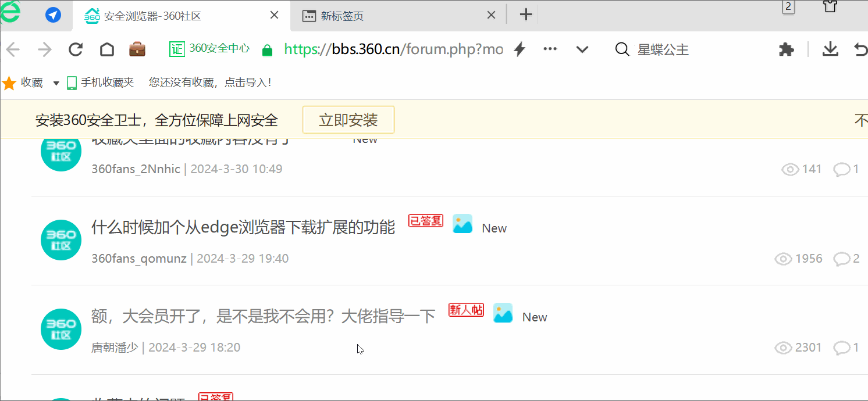Click the 新人帖 tag badge
This screenshot has width=868, height=401.
click(x=466, y=309)
